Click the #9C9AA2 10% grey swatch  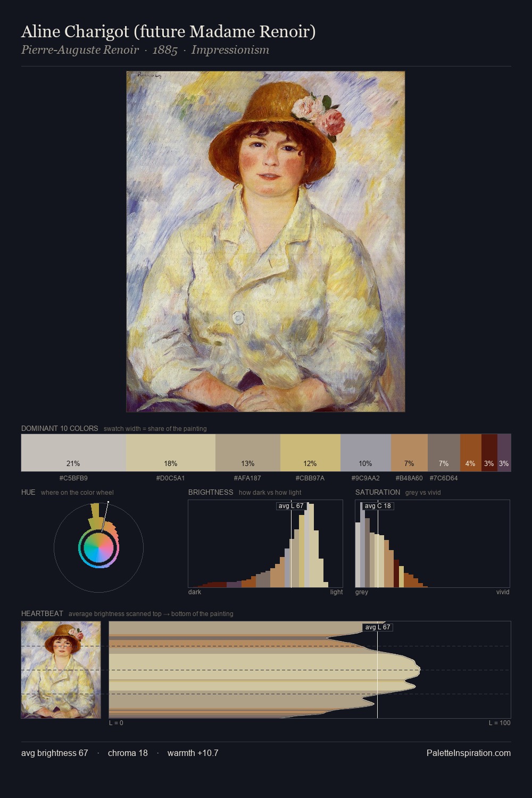coord(365,453)
